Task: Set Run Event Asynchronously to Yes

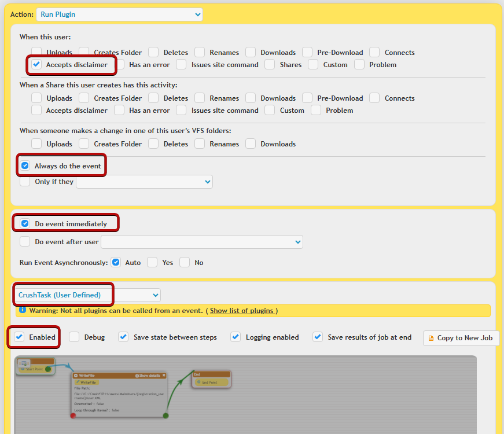Action: pyautogui.click(x=152, y=263)
